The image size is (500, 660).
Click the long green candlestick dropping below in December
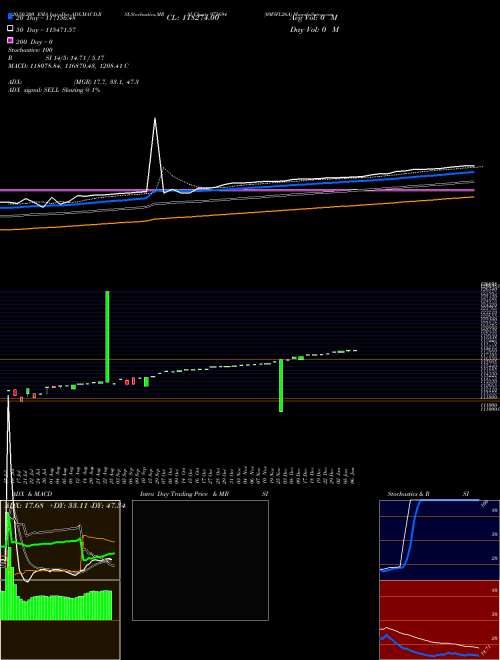[x=281, y=385]
